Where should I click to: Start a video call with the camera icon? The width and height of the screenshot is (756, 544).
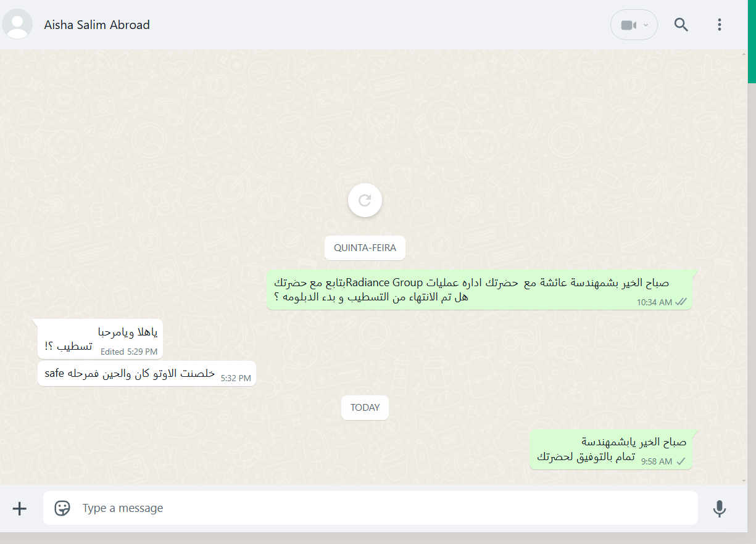628,25
